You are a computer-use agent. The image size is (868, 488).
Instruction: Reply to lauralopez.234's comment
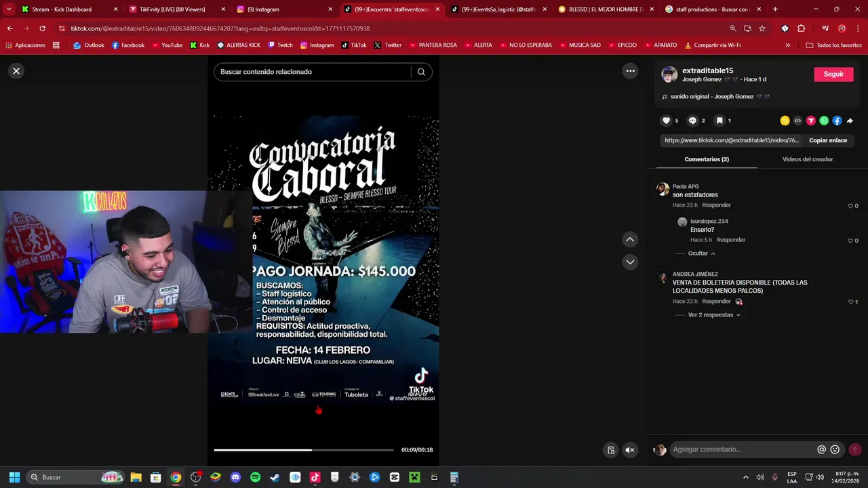pyautogui.click(x=731, y=240)
